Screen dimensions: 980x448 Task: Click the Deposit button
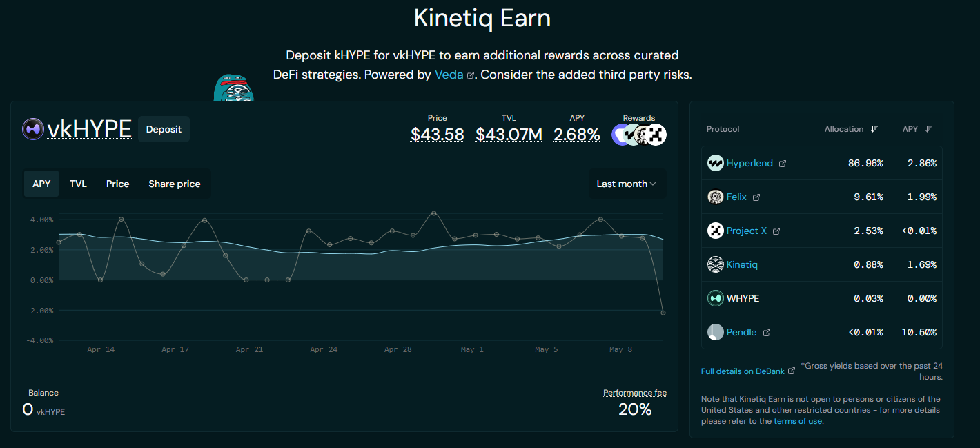(164, 129)
